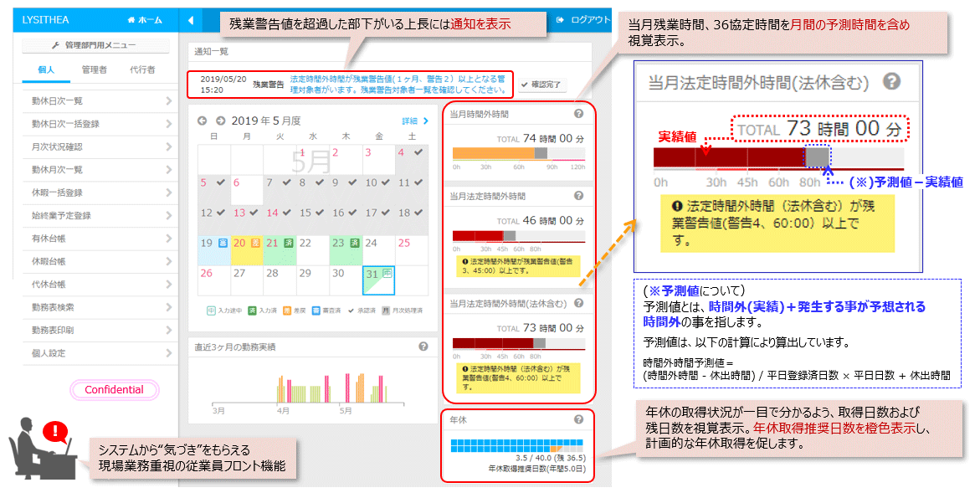Click the 当月時間外時間 orange progress bar

pyautogui.click(x=494, y=153)
